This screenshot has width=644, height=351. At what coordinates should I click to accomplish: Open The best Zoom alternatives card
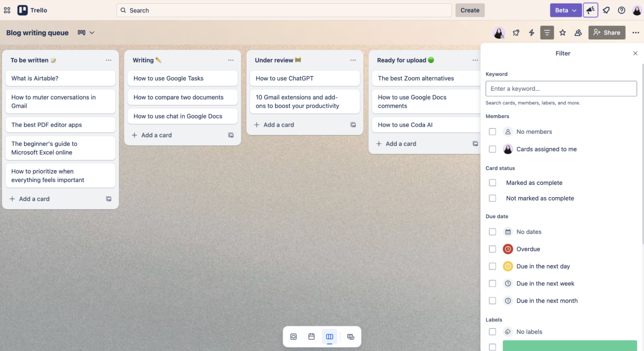pyautogui.click(x=426, y=78)
